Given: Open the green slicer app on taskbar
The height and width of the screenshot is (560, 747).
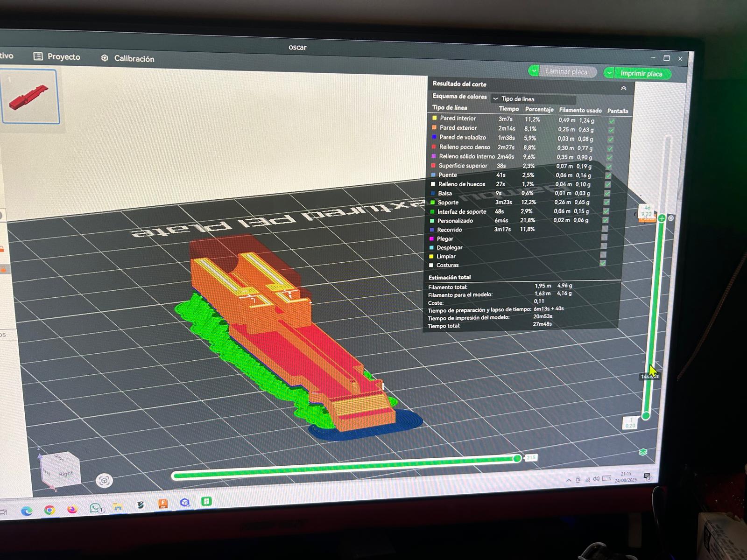Looking at the screenshot, I should point(206,502).
